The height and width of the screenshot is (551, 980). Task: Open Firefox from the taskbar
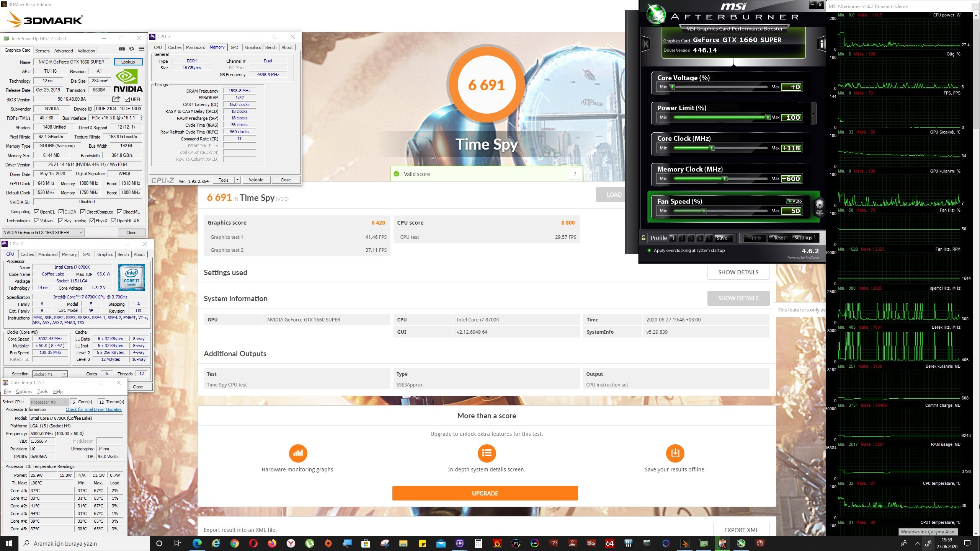pyautogui.click(x=272, y=543)
